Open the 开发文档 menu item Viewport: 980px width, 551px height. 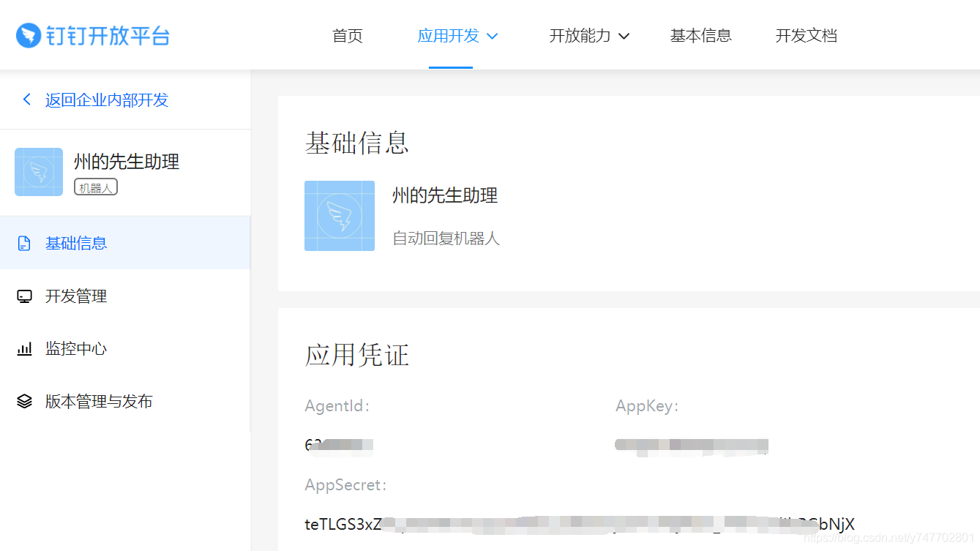point(805,35)
